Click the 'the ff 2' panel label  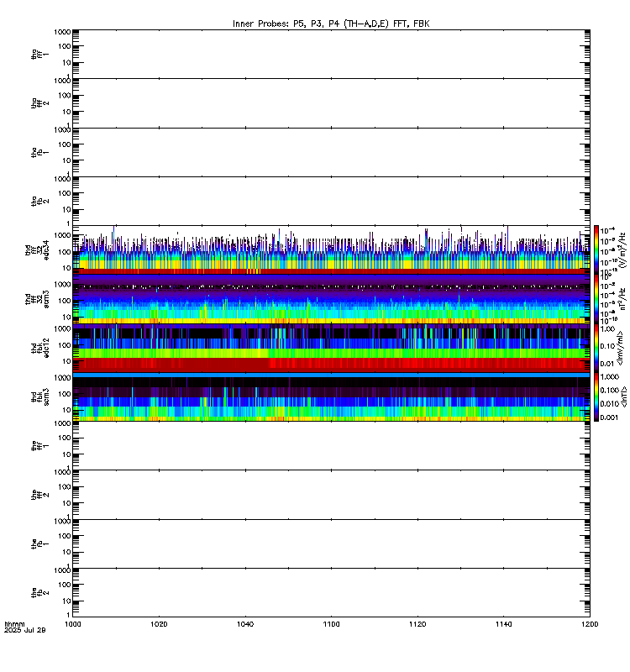pos(40,495)
